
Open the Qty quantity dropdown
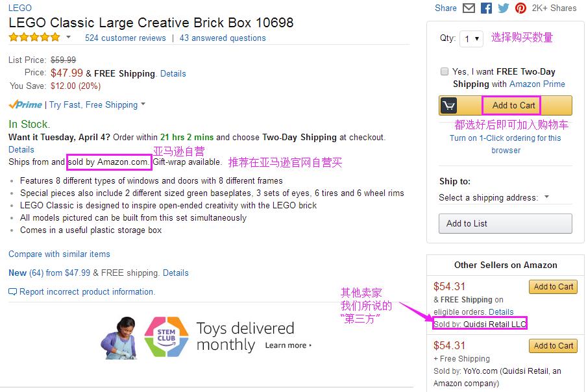(471, 39)
